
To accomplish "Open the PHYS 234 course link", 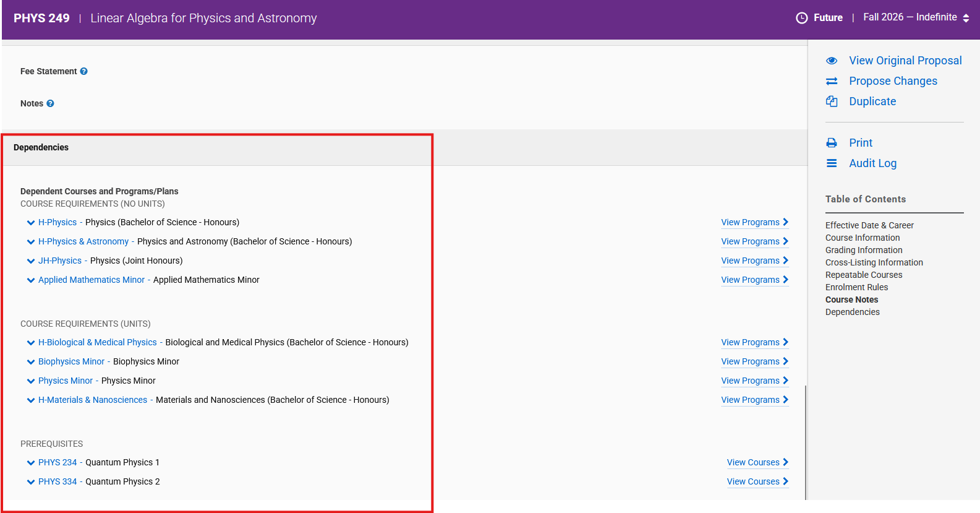I will pos(58,462).
